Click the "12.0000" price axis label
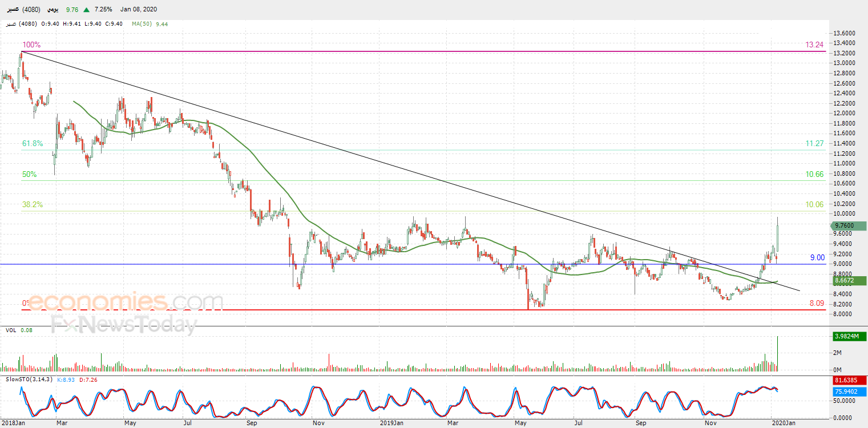The width and height of the screenshot is (868, 428). click(x=845, y=114)
